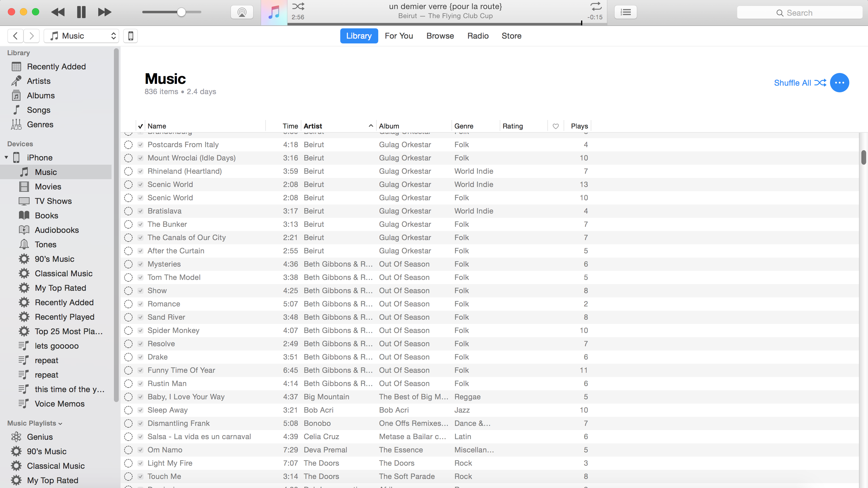Open the blue more options ellipsis button
This screenshot has width=868, height=488.
839,83
